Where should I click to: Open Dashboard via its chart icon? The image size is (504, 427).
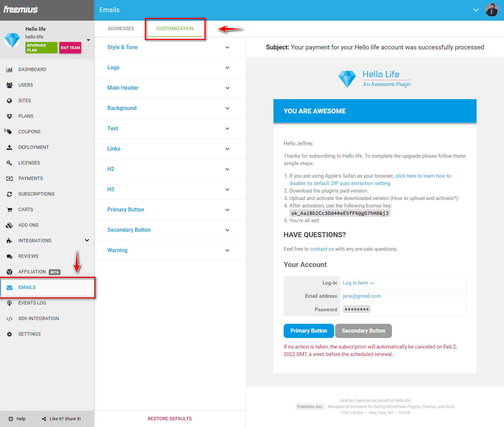coord(9,69)
